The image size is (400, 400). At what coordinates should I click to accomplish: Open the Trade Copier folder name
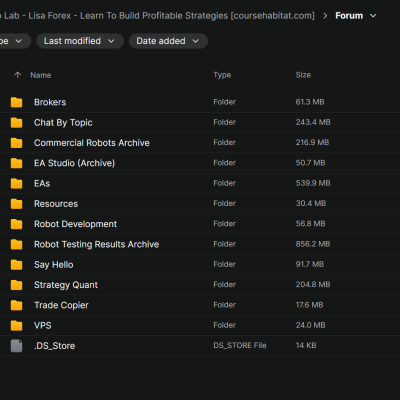61,305
